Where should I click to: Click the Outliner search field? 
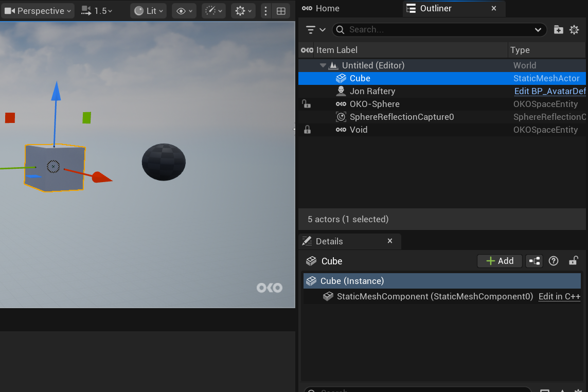coord(439,30)
